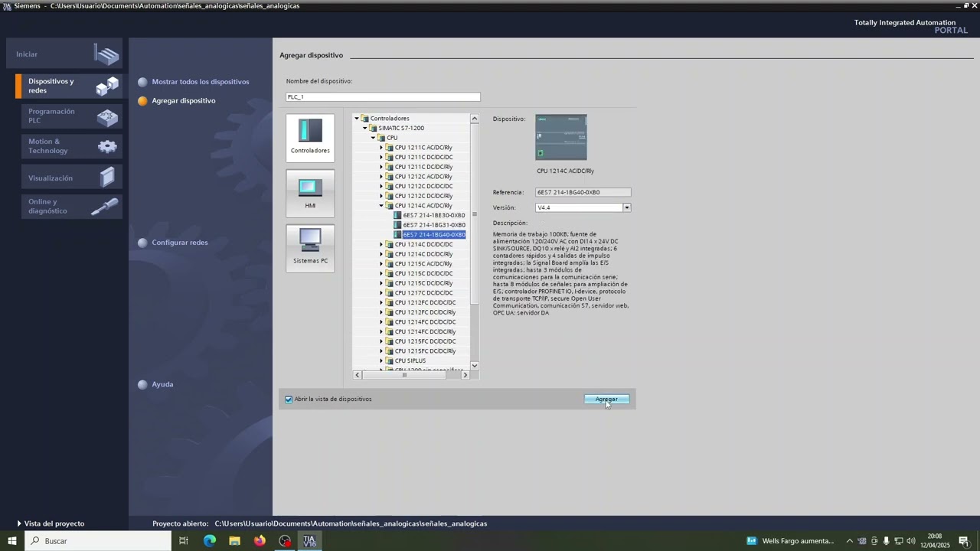Open the volume control in system tray

point(911,541)
